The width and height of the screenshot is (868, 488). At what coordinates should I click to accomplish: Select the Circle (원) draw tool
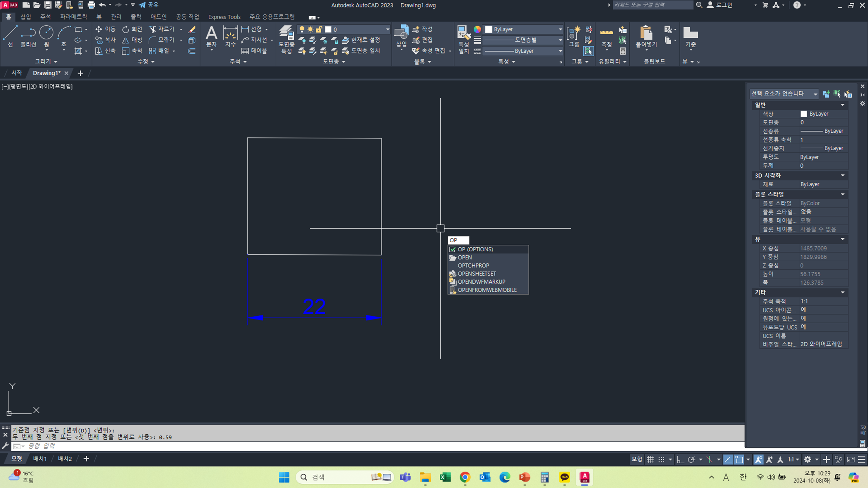click(x=46, y=33)
